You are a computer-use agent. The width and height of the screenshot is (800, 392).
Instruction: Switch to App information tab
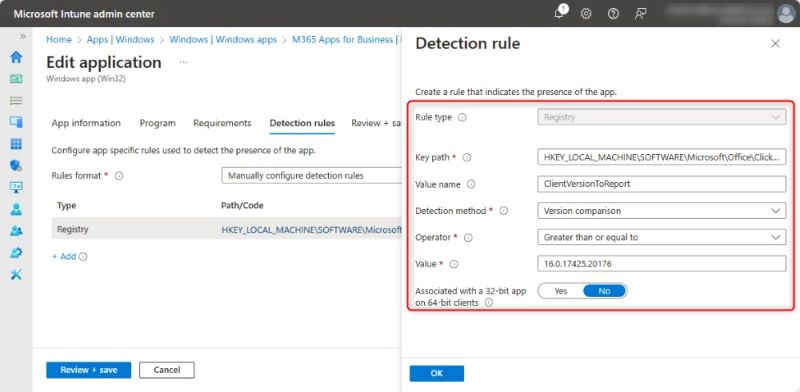(x=86, y=123)
